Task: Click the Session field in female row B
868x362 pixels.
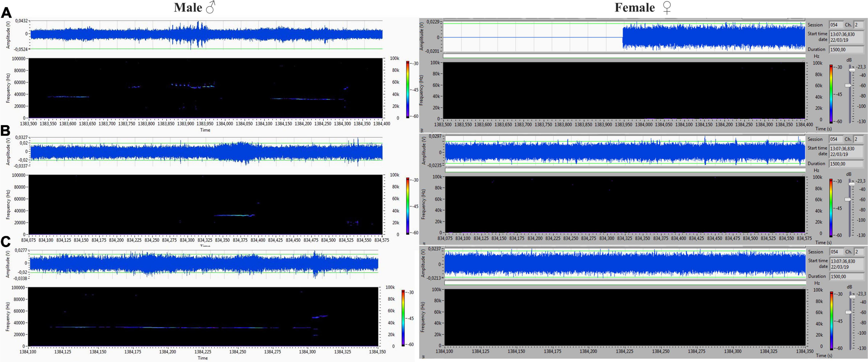Action: [x=836, y=139]
